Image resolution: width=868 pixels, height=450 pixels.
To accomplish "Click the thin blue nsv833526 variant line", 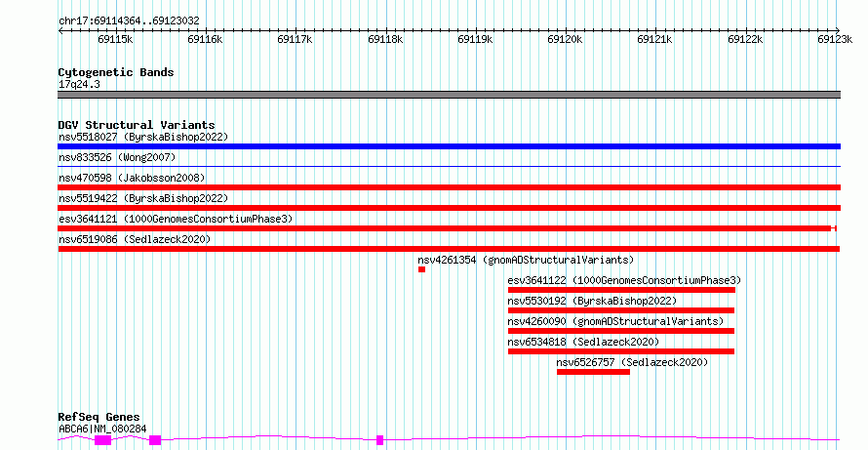I will click(x=449, y=166).
